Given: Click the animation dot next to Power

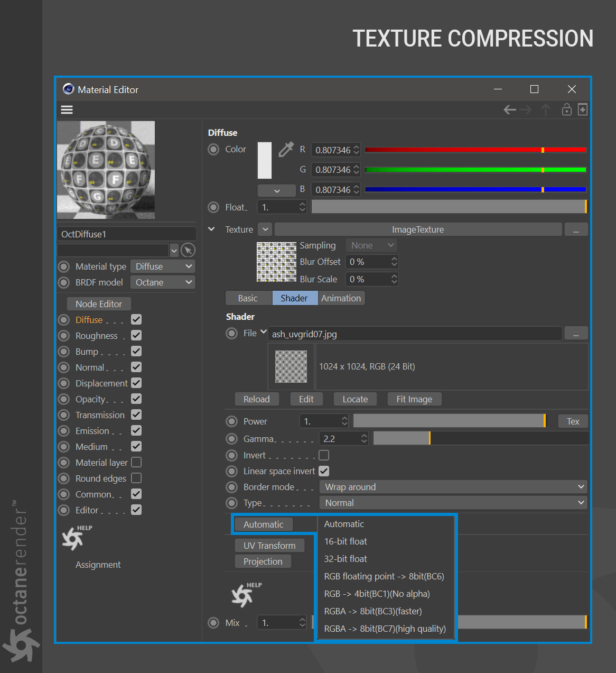Looking at the screenshot, I should [231, 421].
